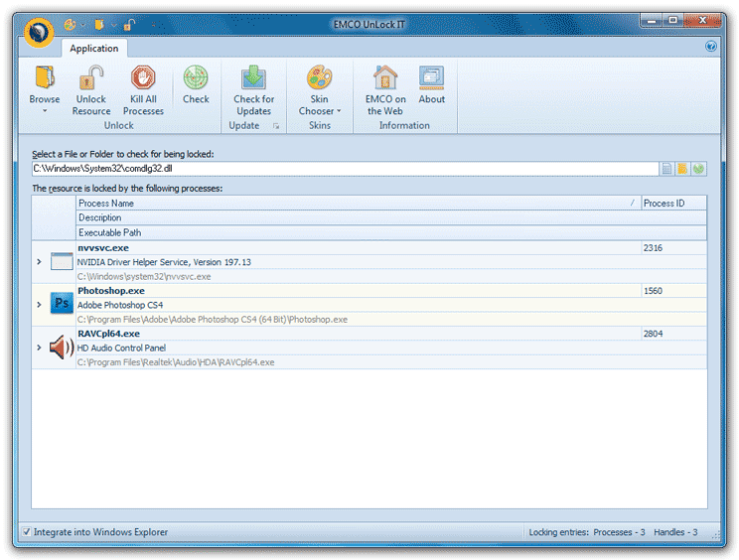739x560 pixels.
Task: Click the Kill All Processes button
Action: 143,90
